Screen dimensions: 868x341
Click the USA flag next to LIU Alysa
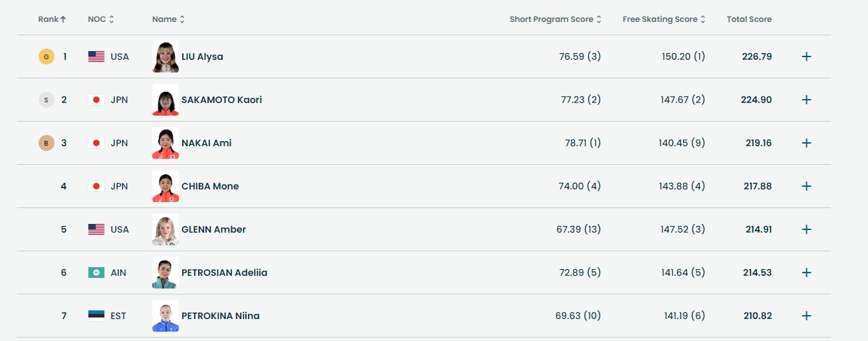click(96, 57)
